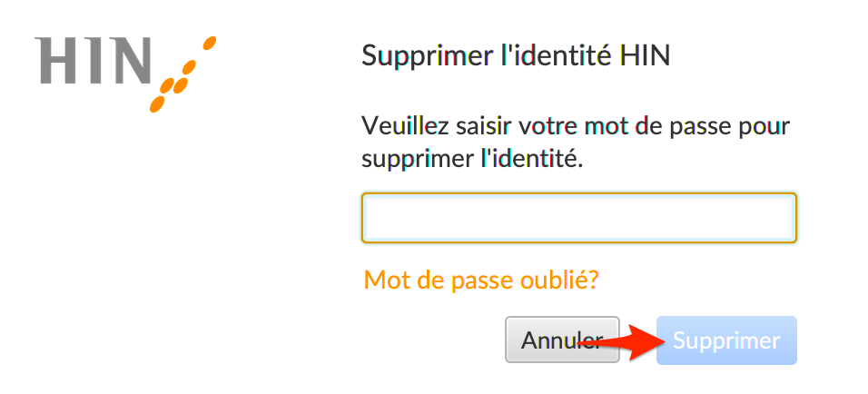Click the lowest orange dot of the logo

point(158,103)
